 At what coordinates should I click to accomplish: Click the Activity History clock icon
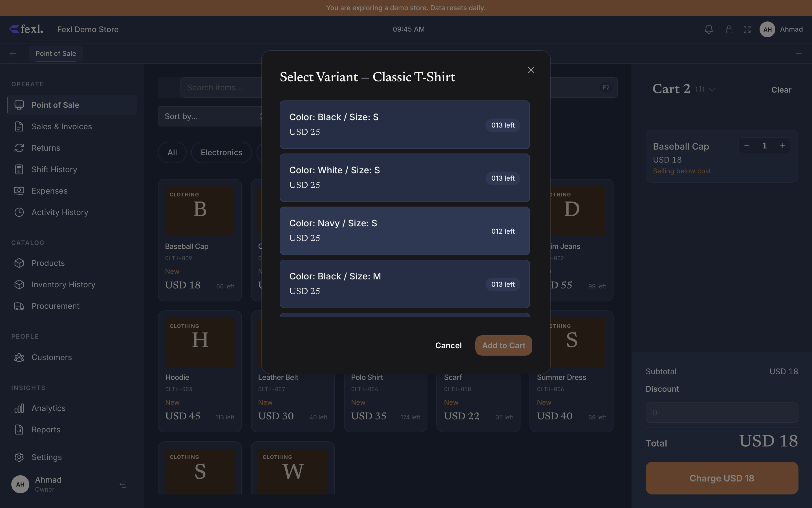point(19,212)
